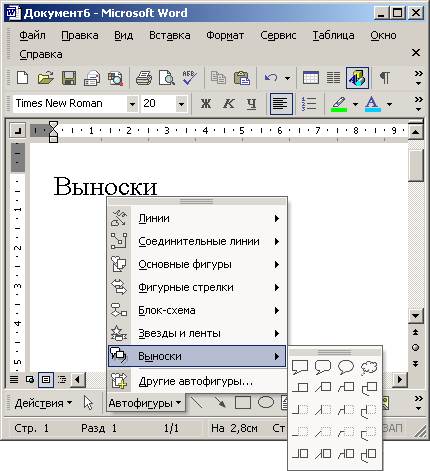Open Фигурные стрелки submenu
Image resolution: width=430 pixels, height=471 pixels.
tap(197, 287)
